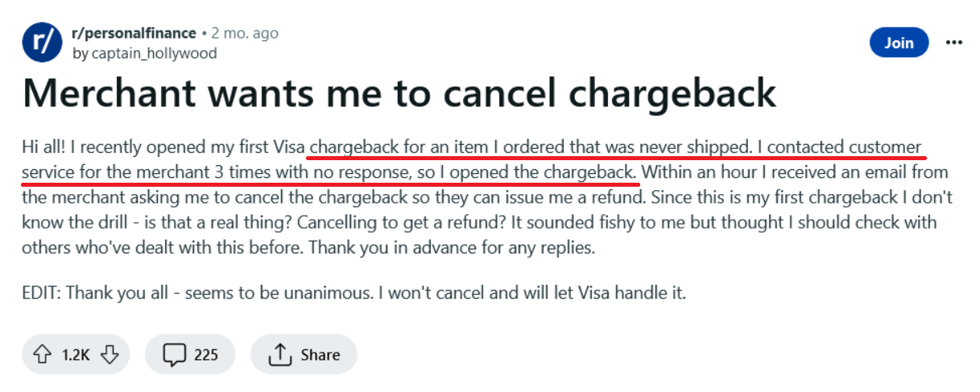Image resolution: width=980 pixels, height=392 pixels.
Task: Downvote the chargeback post
Action: point(110,354)
